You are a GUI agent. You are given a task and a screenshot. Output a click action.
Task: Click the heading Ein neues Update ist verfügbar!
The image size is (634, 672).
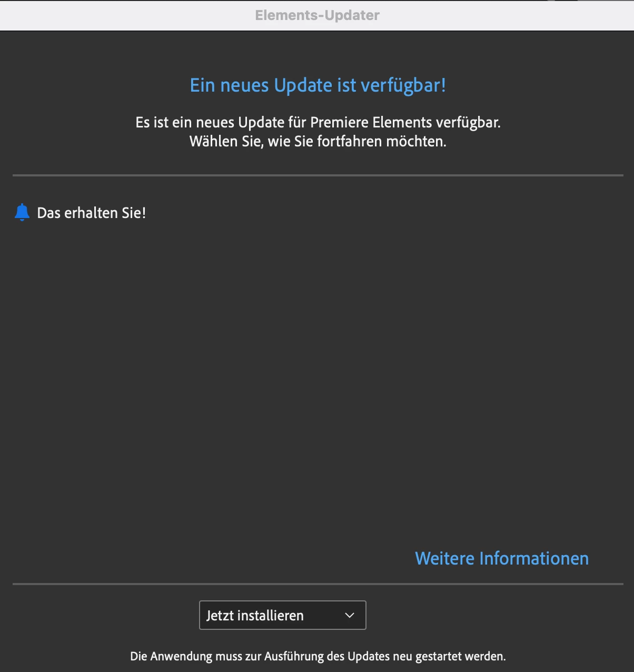318,85
